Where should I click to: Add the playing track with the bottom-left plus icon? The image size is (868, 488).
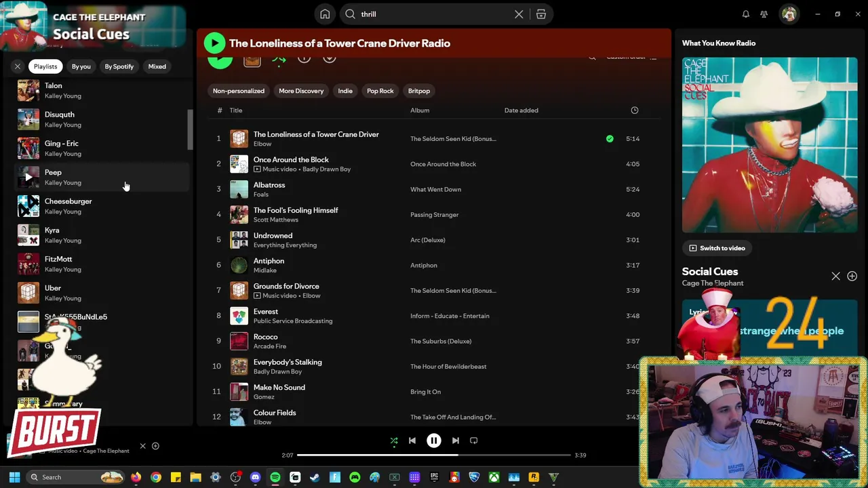pyautogui.click(x=155, y=446)
